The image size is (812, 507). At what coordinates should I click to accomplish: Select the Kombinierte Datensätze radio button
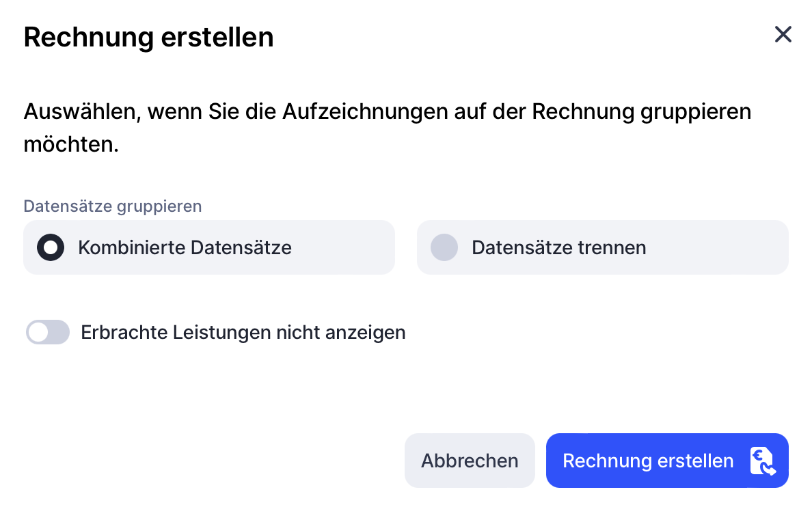coord(51,247)
